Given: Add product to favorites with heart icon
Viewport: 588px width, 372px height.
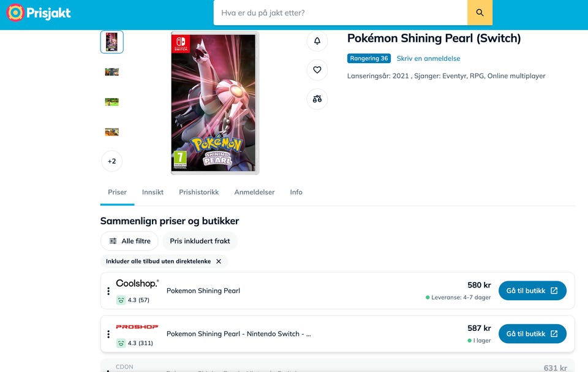Looking at the screenshot, I should point(317,70).
